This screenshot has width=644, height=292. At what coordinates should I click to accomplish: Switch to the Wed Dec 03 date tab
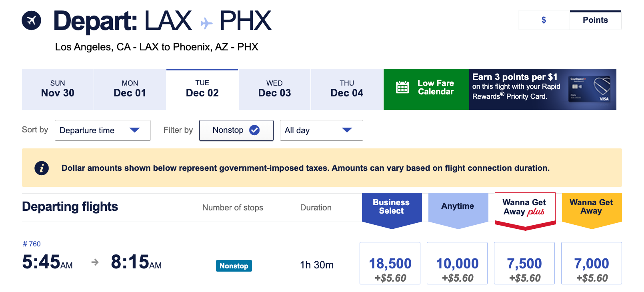pyautogui.click(x=274, y=89)
